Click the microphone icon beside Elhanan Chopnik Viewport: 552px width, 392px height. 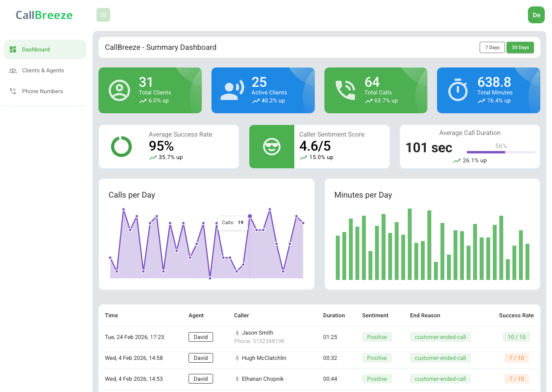point(237,379)
